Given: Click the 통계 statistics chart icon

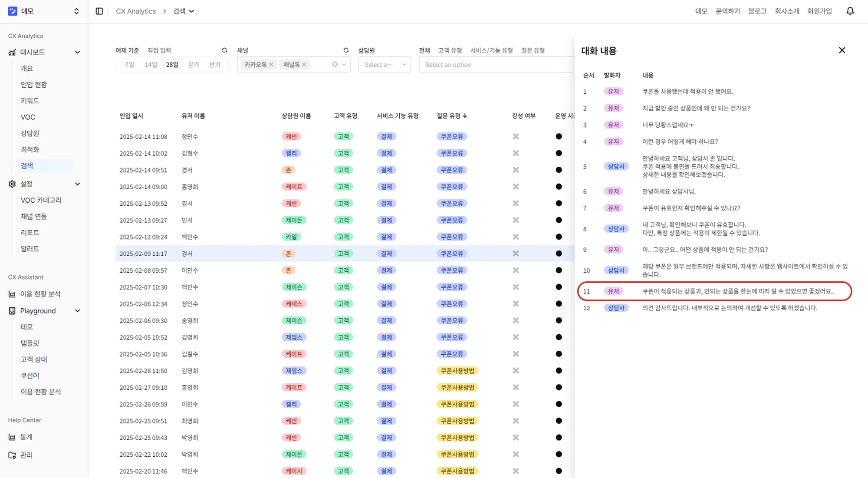Looking at the screenshot, I should click(12, 437).
